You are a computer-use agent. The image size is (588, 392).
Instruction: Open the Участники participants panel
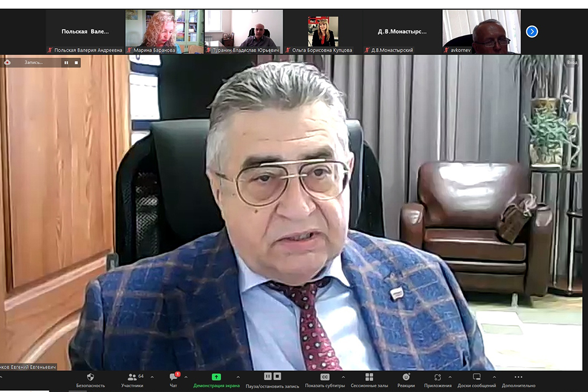[x=132, y=377]
